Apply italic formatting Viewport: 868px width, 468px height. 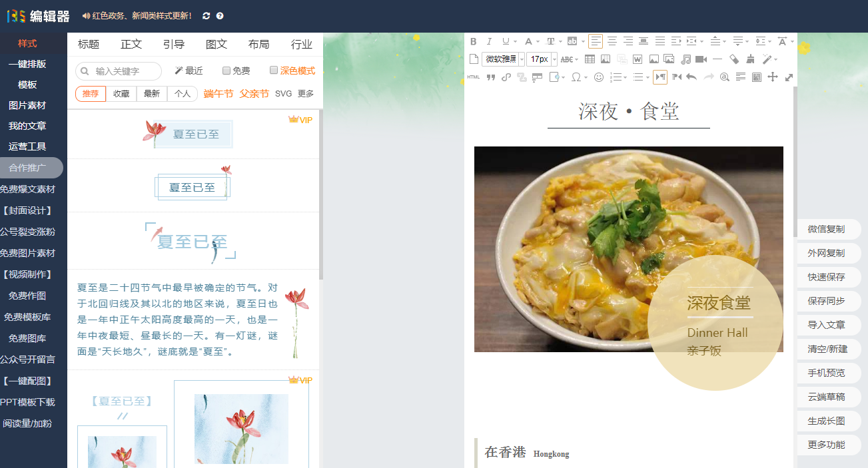(488, 41)
